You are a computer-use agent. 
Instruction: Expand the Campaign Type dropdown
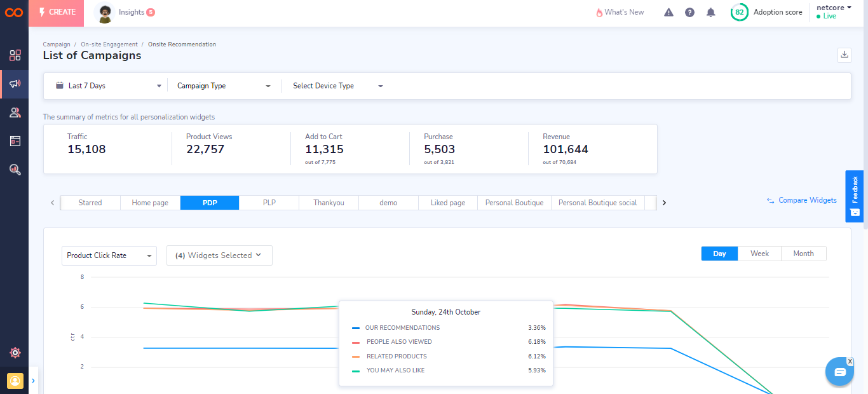pos(224,86)
